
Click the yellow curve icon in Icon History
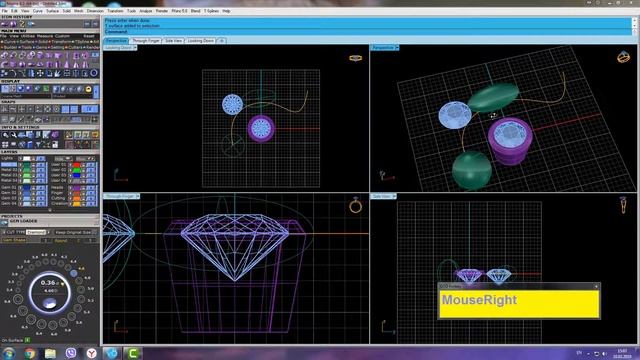[x=22, y=24]
